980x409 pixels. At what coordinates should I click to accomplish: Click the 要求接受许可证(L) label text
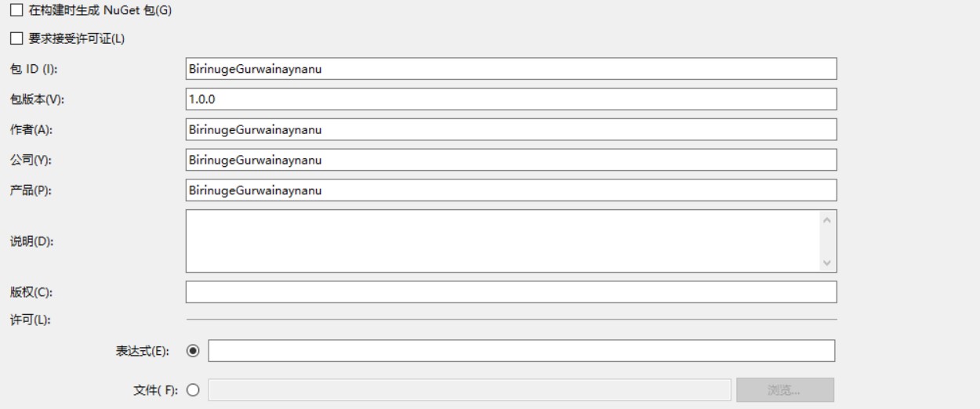tap(77, 38)
